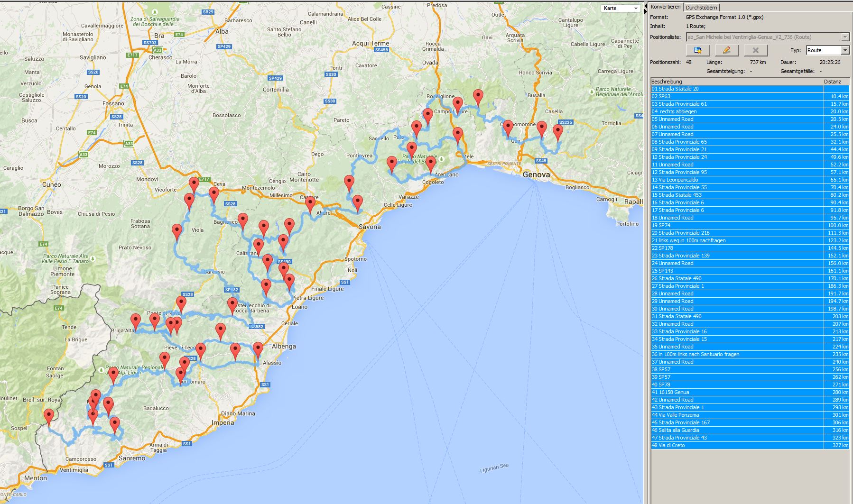
Task: Click the pencil rename position list button
Action: (726, 50)
